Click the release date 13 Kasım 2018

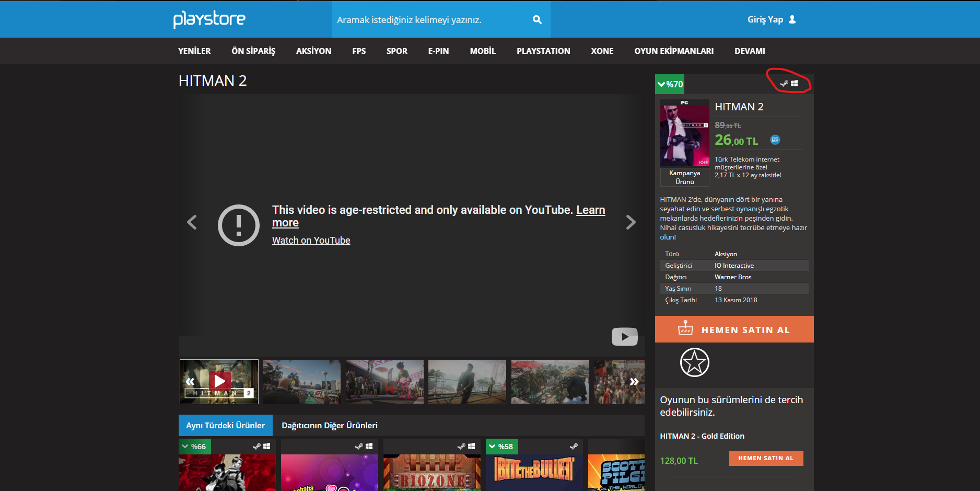[x=736, y=300]
